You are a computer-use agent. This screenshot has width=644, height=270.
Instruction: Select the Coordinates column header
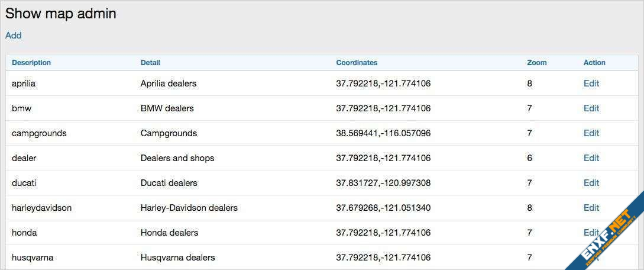357,63
